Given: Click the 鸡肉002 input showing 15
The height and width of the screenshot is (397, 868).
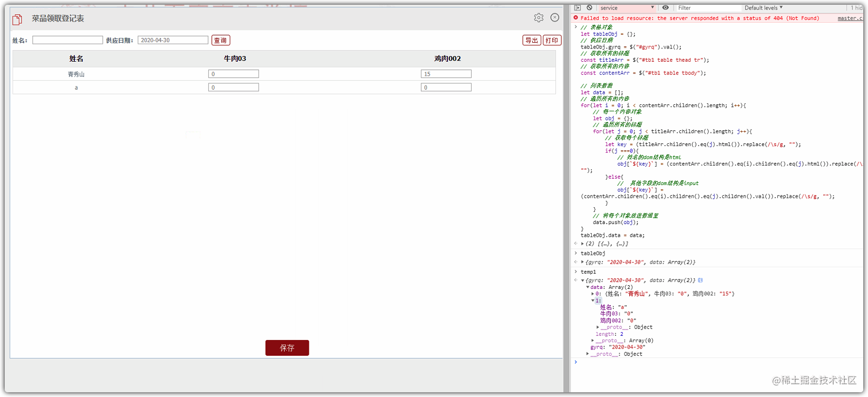Looking at the screenshot, I should point(446,74).
